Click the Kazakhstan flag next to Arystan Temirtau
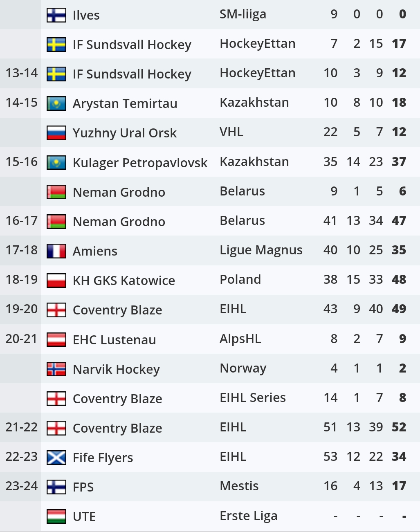The image size is (420, 532). [x=56, y=103]
